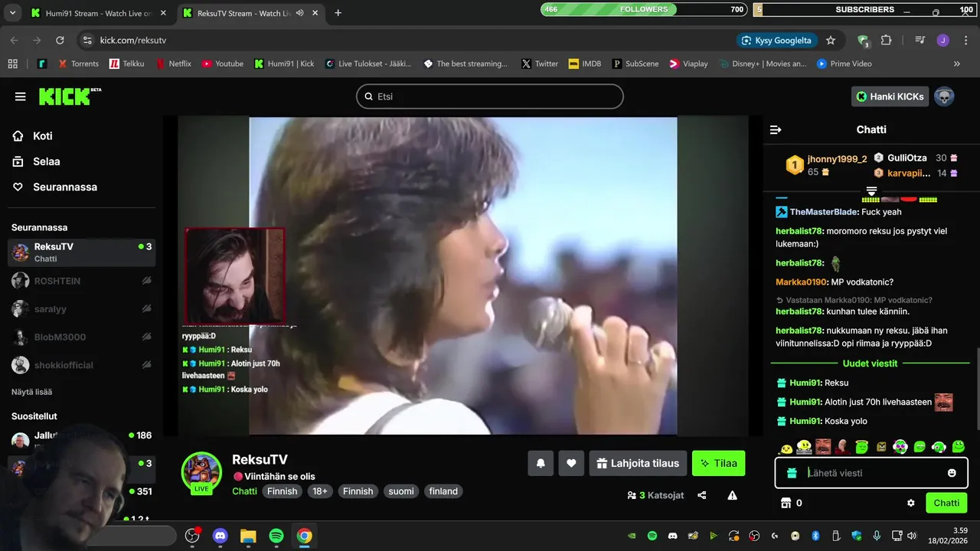Click the 18+ tag
This screenshot has width=980, height=551.
point(319,491)
